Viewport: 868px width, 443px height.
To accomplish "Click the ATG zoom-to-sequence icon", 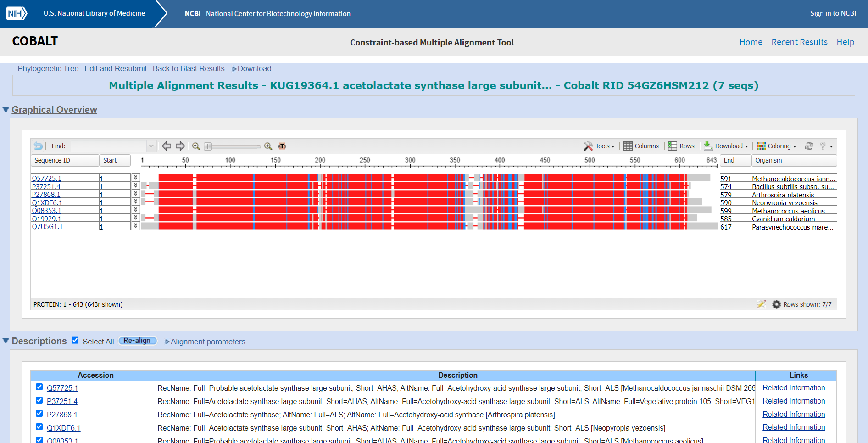I will [282, 146].
